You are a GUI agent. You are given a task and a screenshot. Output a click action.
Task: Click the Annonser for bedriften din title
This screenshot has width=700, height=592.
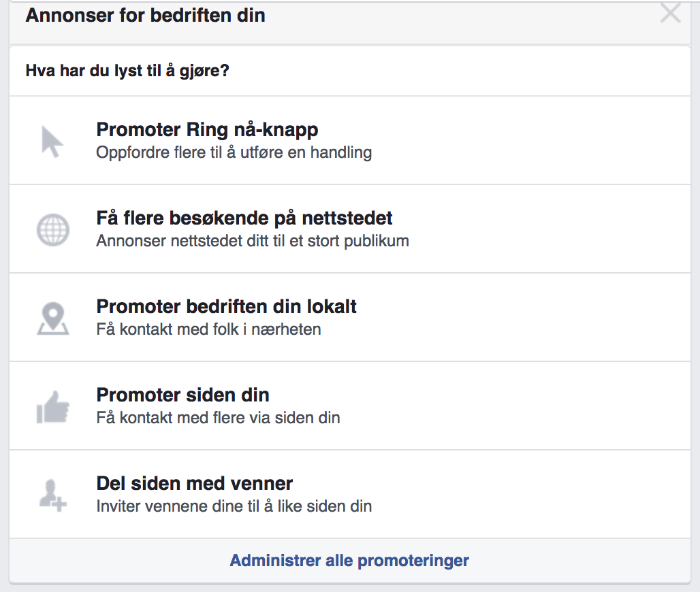click(146, 15)
